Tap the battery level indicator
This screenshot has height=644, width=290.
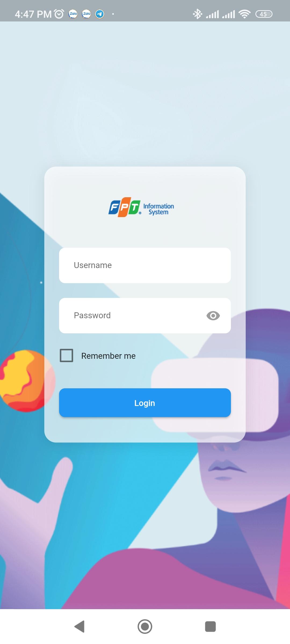pyautogui.click(x=264, y=14)
